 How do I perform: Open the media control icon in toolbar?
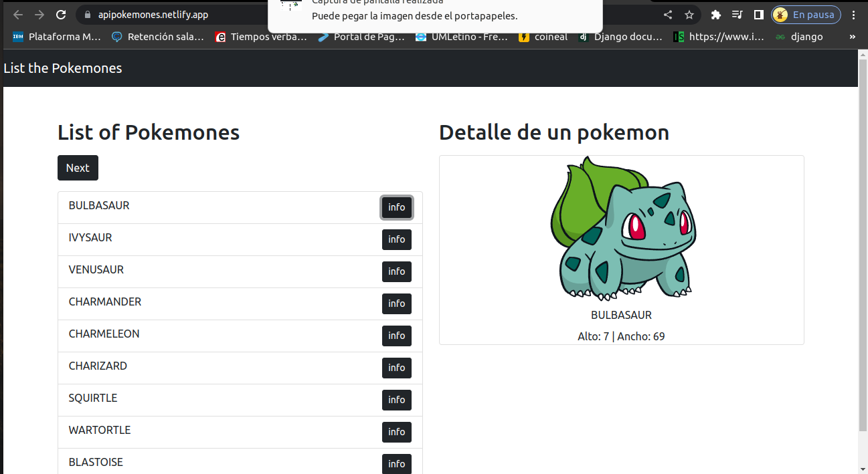737,15
